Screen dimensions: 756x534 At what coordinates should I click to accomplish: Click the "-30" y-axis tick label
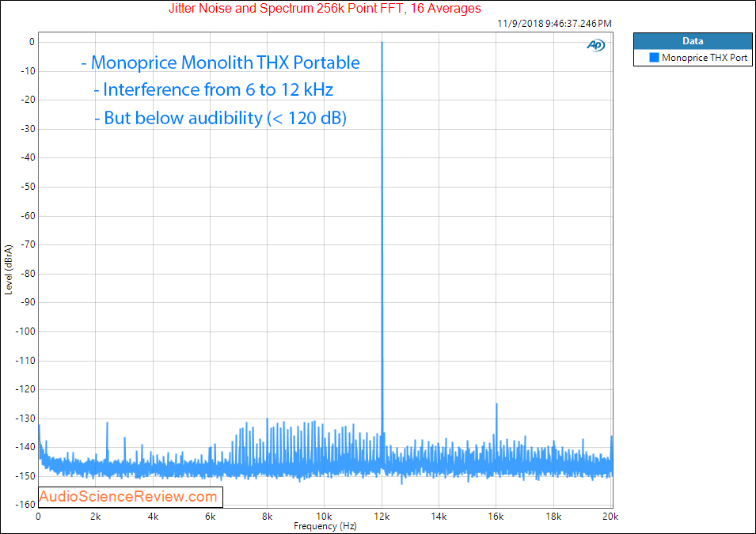(28, 129)
